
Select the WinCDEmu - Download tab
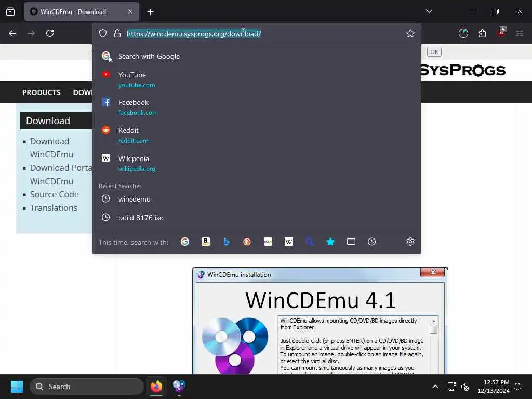(x=82, y=11)
